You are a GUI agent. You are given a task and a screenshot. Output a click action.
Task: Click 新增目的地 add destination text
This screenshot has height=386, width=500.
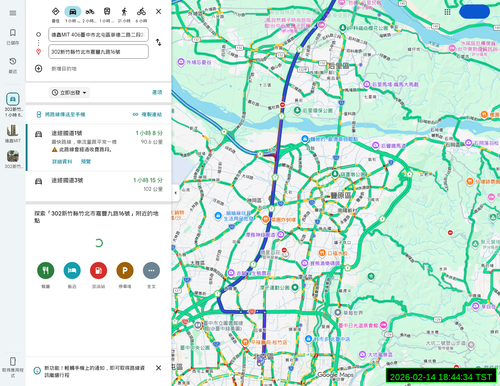coord(64,69)
